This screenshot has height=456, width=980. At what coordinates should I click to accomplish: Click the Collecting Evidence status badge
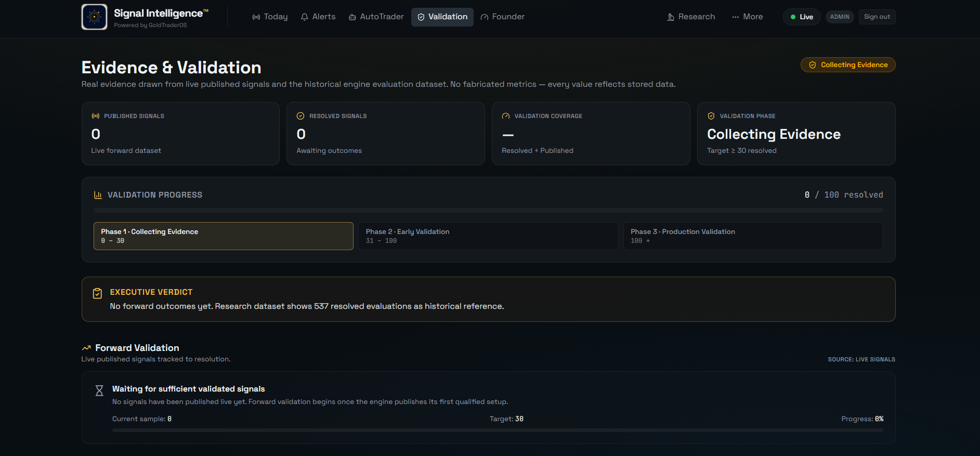(848, 65)
